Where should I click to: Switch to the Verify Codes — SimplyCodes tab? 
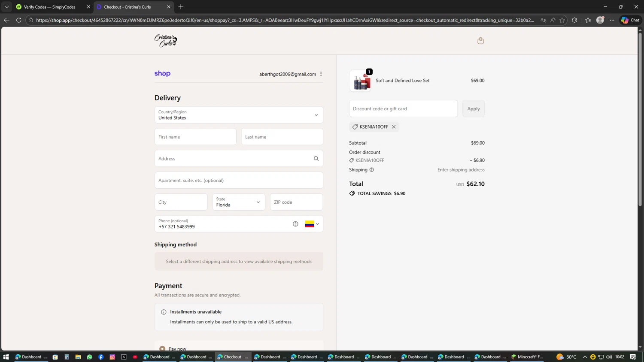pos(49,7)
